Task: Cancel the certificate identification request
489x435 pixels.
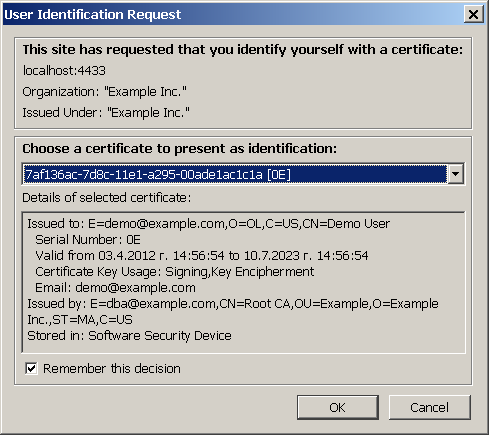Action: pyautogui.click(x=430, y=407)
